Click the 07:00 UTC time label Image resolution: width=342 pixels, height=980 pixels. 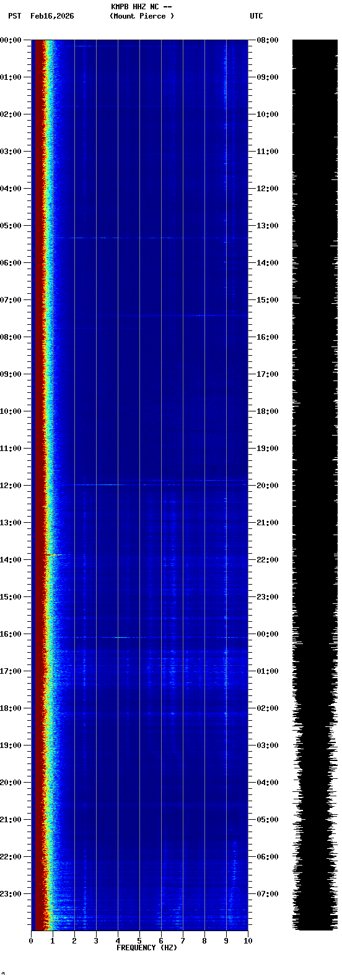267,894
